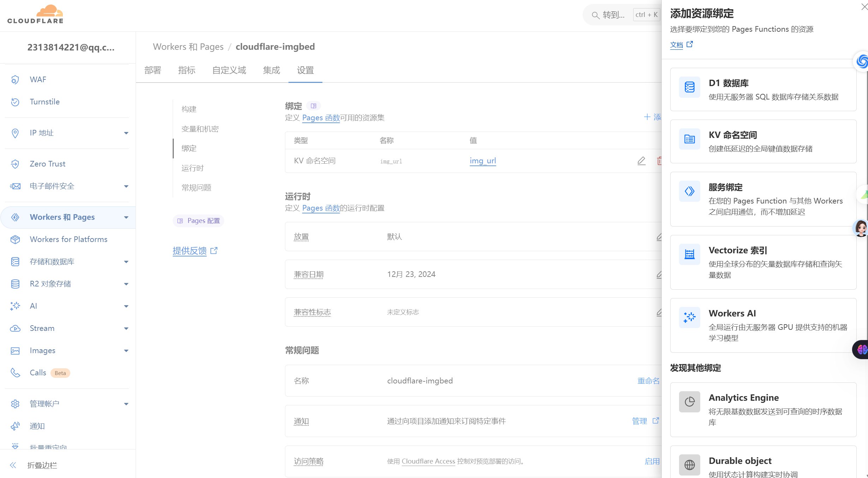Open the Cloudflare logo home

pyautogui.click(x=35, y=14)
